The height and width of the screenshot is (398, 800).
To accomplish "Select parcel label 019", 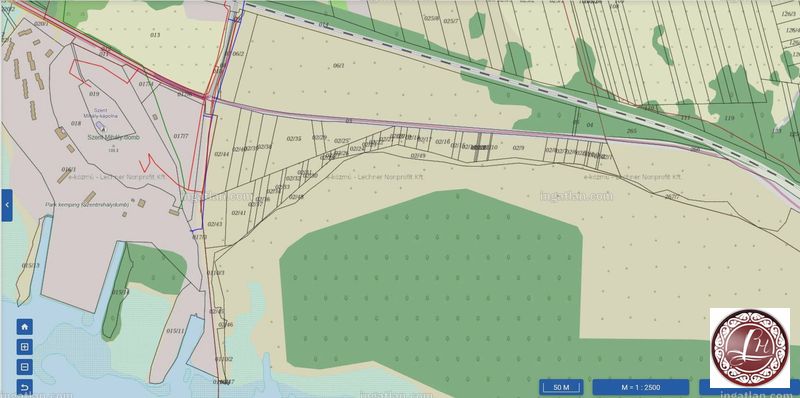I will tap(94, 94).
